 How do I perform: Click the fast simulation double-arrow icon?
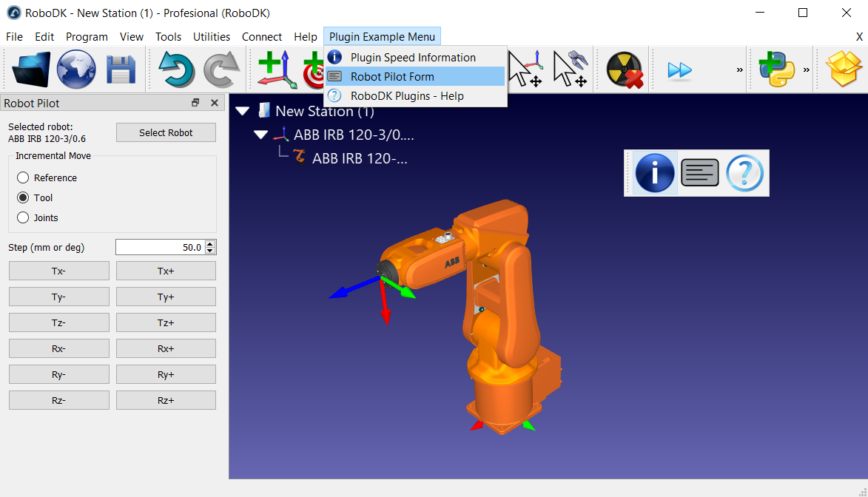click(679, 70)
